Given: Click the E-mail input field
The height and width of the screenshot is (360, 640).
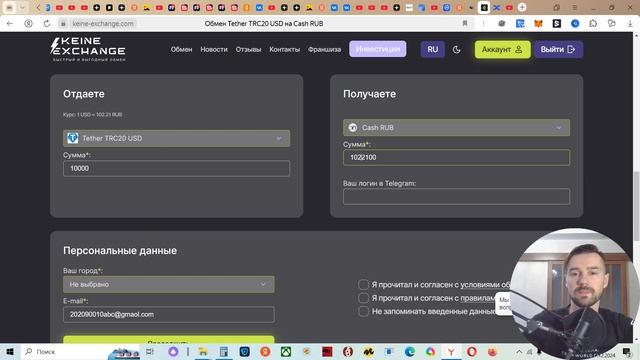Looking at the screenshot, I should pyautogui.click(x=169, y=314).
